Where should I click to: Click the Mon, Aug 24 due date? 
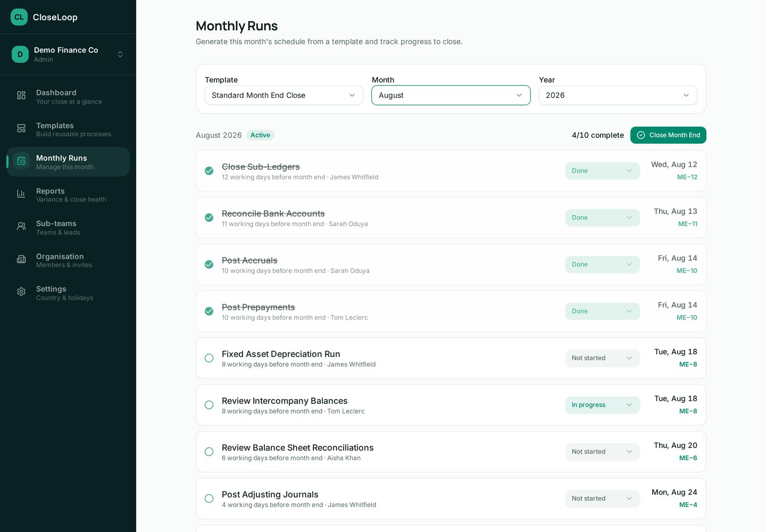tap(675, 492)
